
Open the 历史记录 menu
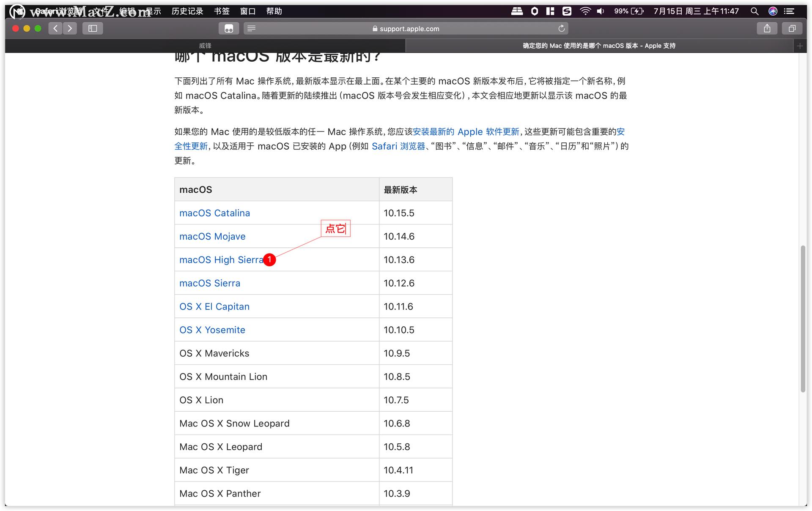187,11
